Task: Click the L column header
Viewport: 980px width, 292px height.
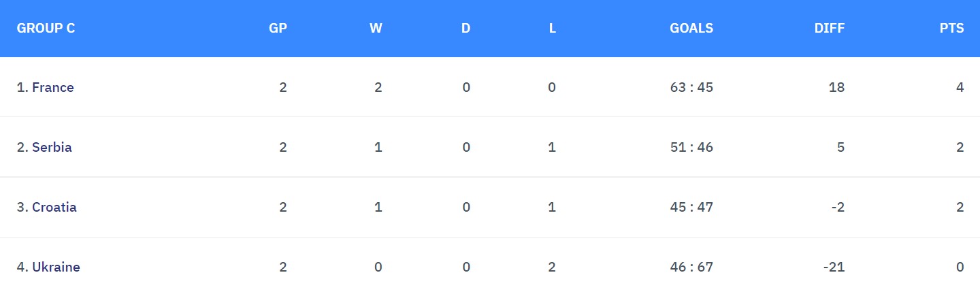Action: [552, 29]
